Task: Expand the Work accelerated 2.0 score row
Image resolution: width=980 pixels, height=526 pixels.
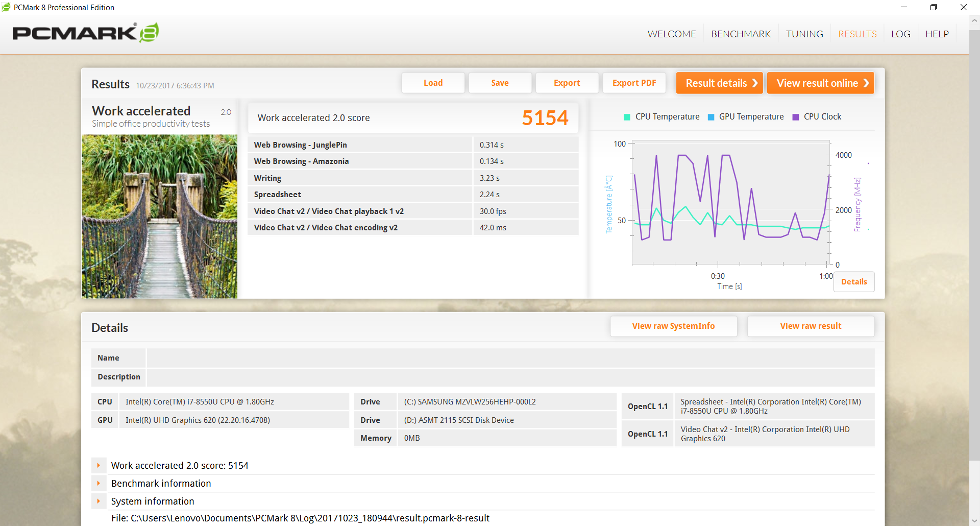Action: point(99,466)
